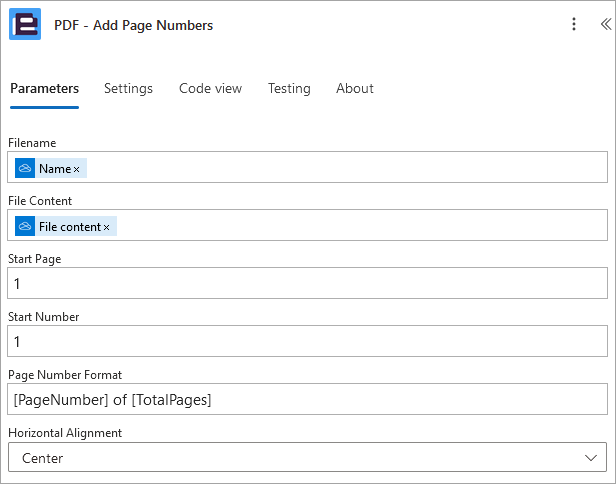
Task: Click the Page Number Format text field
Action: [308, 399]
